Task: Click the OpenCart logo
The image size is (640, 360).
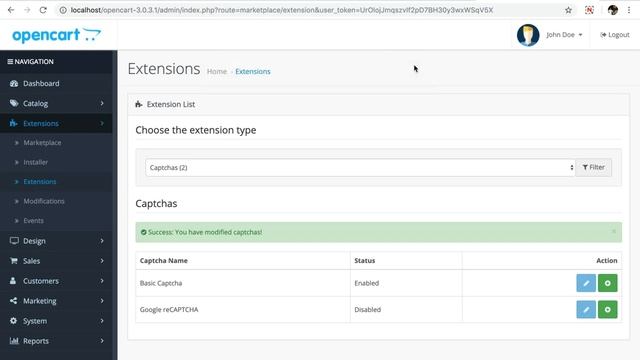Action: 56,35
